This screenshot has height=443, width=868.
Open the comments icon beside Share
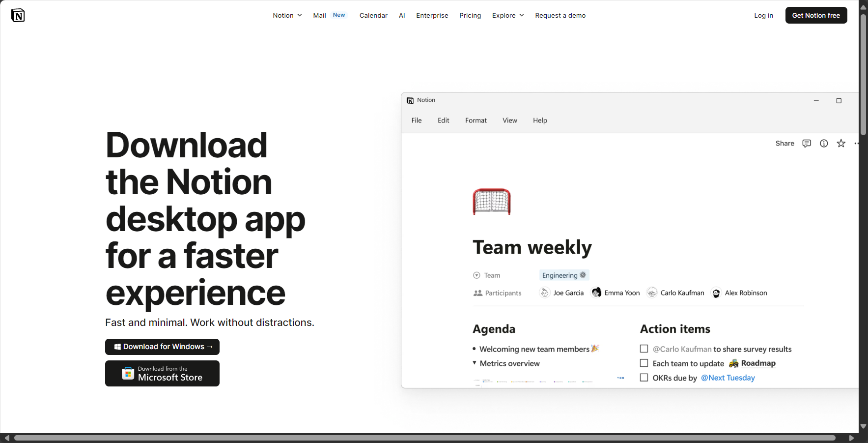807,143
